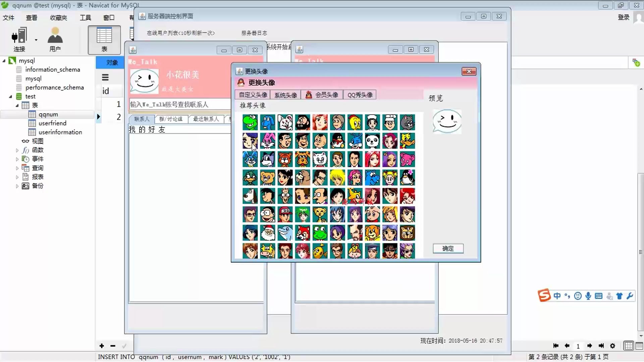The width and height of the screenshot is (644, 362).
Task: Collapse the 表 tables node
Action: [x=17, y=106]
